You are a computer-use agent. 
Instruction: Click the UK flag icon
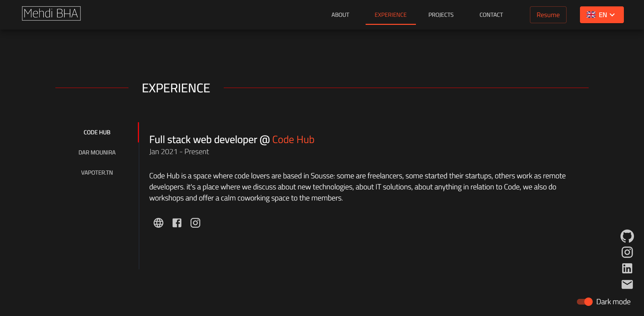[591, 15]
